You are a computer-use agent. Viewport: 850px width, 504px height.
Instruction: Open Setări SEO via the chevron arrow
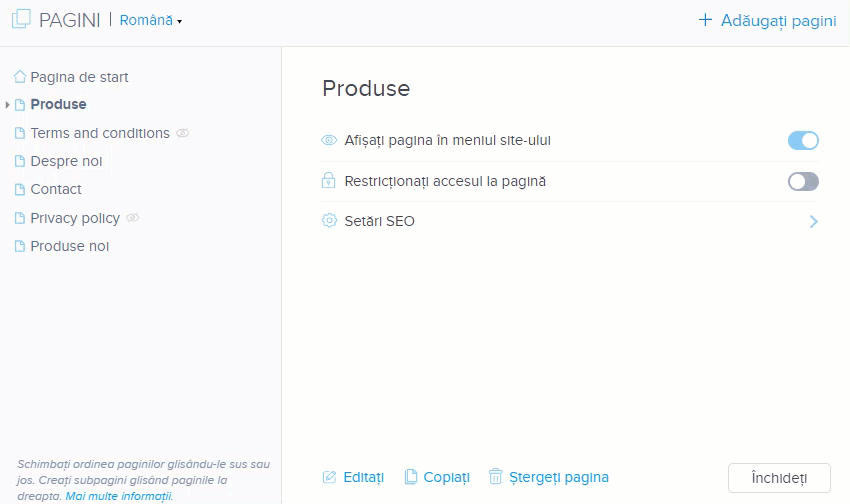point(813,221)
